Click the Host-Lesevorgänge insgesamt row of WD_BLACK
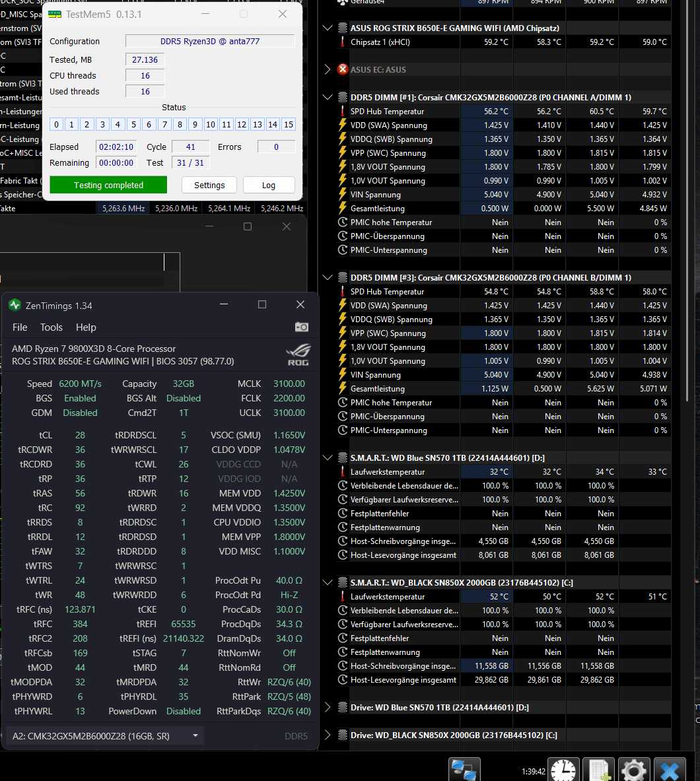This screenshot has height=781, width=700. (x=503, y=679)
